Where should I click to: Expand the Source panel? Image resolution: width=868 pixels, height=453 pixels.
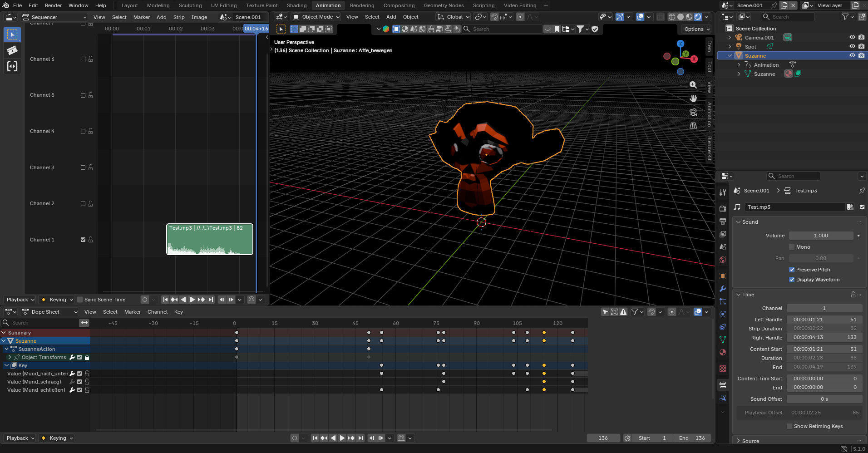tap(739, 441)
